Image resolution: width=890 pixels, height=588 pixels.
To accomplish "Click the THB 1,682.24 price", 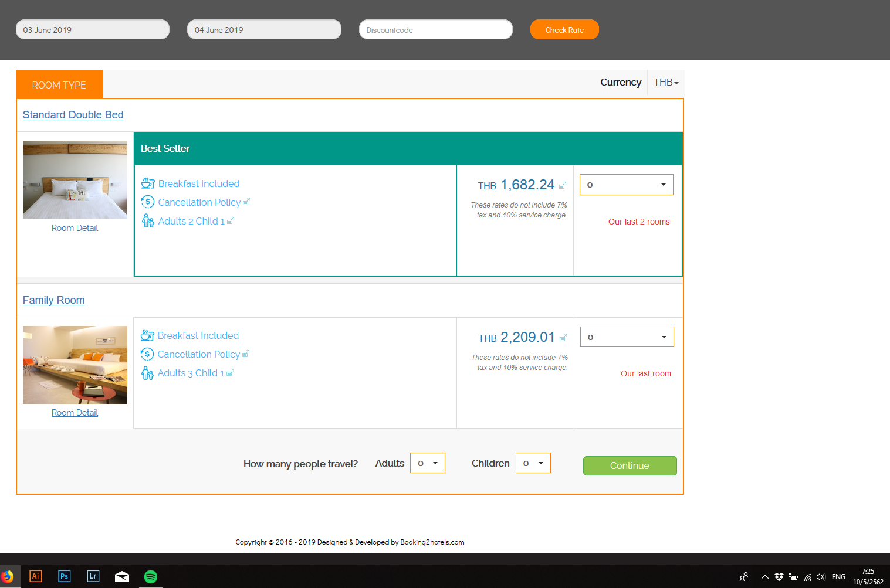I will point(516,185).
